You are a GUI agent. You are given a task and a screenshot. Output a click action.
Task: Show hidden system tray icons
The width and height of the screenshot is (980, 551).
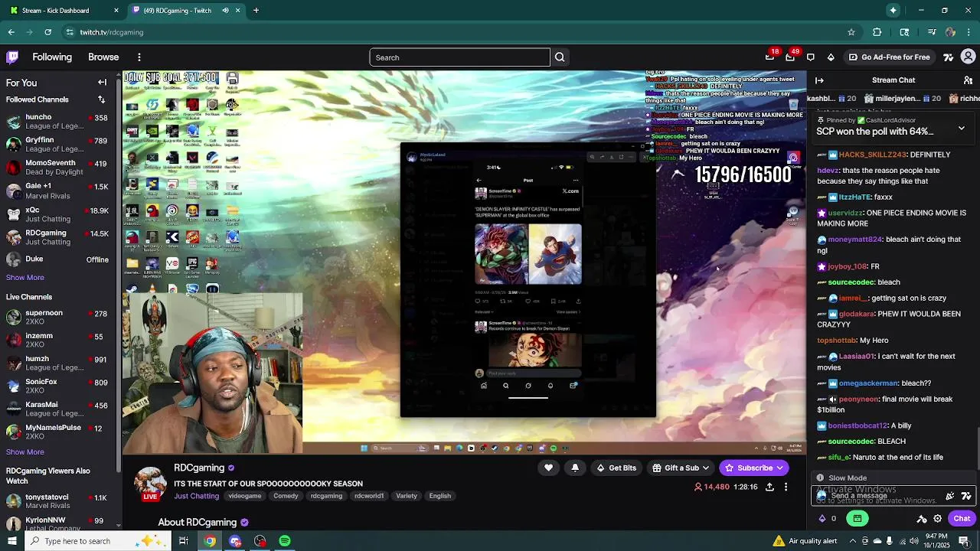tap(851, 541)
